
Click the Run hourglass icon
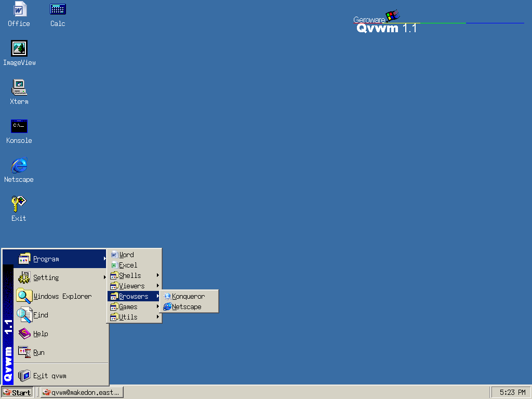[x=24, y=352]
